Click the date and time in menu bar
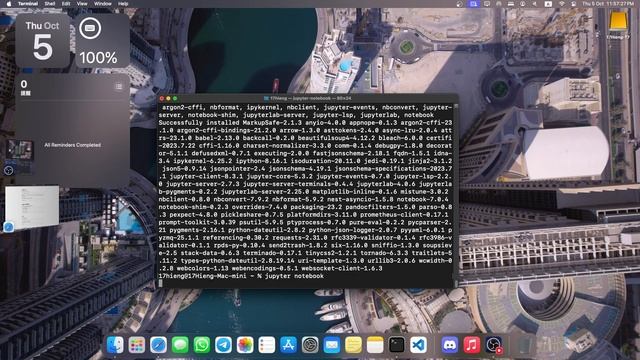Viewport: 640px width, 360px height. (608, 4)
